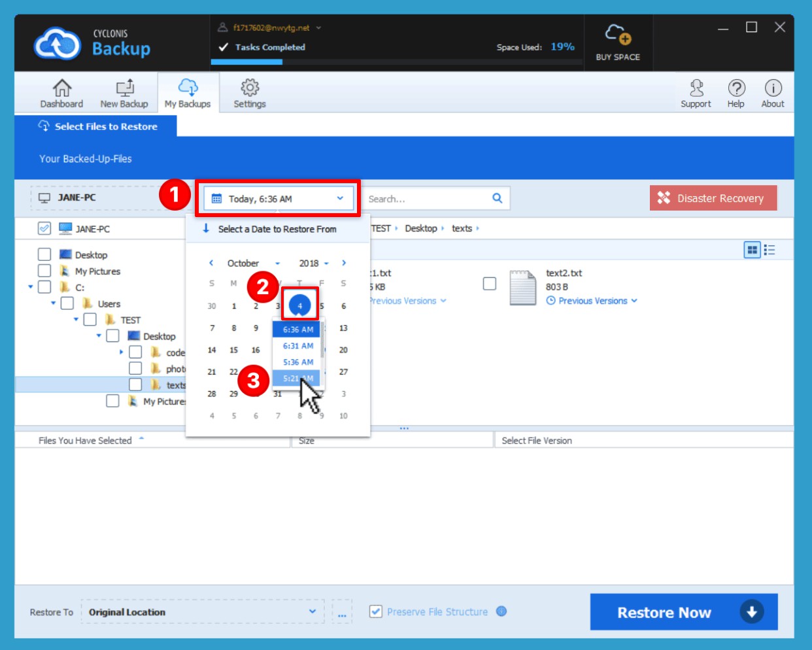812x650 pixels.
Task: Click the New Backup icon
Action: [x=124, y=88]
